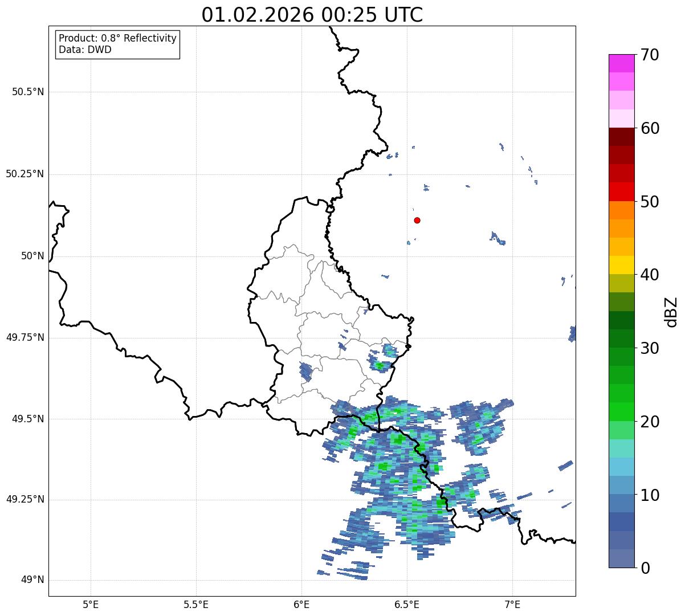Click the 6°E longitude label

(x=301, y=604)
